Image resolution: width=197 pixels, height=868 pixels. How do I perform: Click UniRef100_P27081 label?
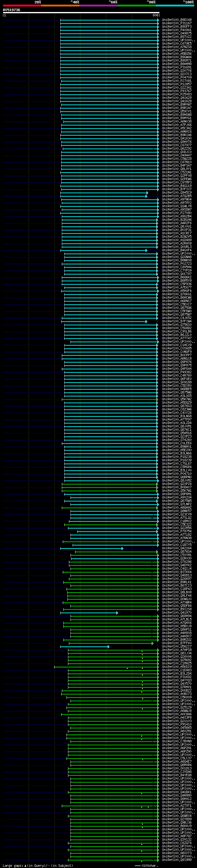pyautogui.click(x=177, y=81)
